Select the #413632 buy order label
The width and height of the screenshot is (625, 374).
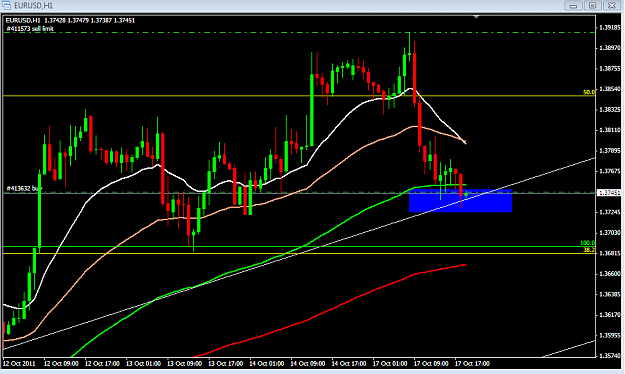pos(24,188)
